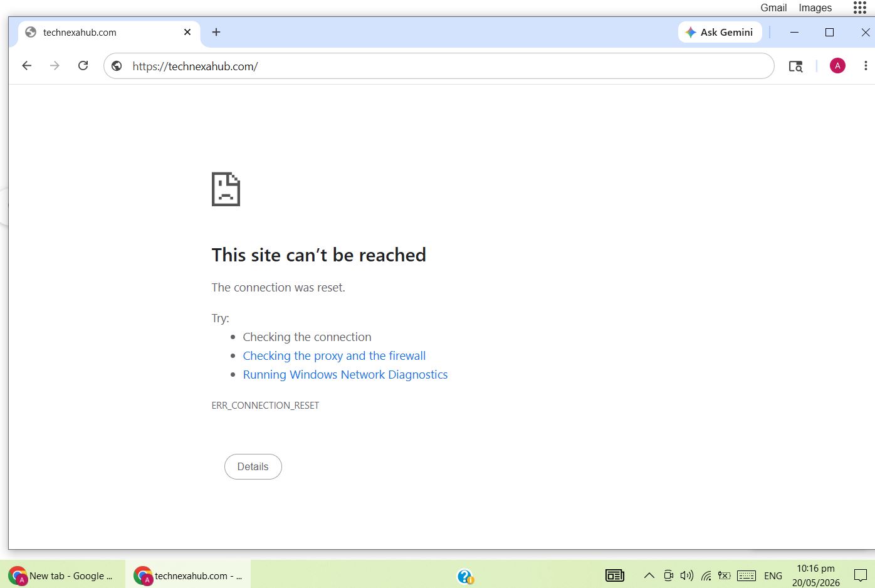
Task: Minimize the Chrome window
Action: pos(794,32)
